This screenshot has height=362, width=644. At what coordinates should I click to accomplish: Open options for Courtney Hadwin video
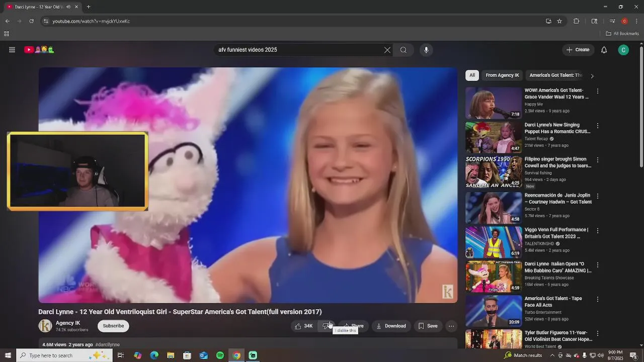click(598, 196)
